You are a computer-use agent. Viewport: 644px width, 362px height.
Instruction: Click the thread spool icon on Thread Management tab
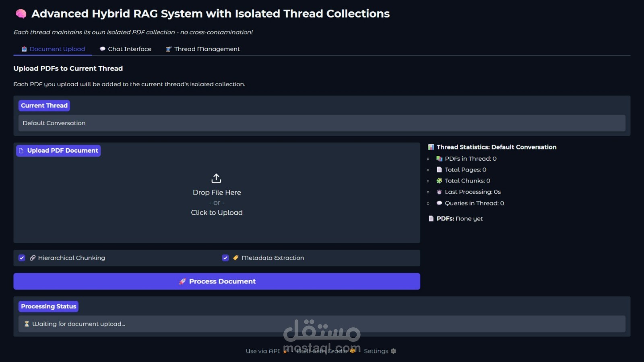click(169, 49)
